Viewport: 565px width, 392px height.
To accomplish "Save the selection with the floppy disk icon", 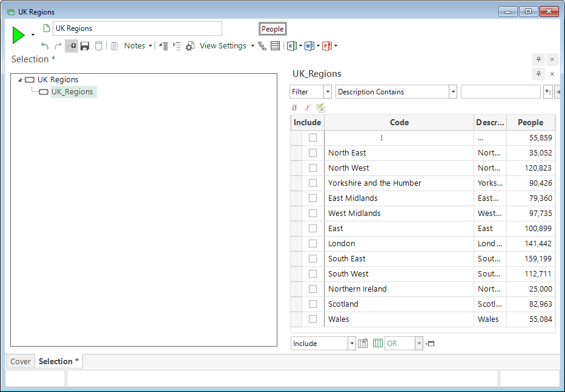I will click(x=85, y=46).
